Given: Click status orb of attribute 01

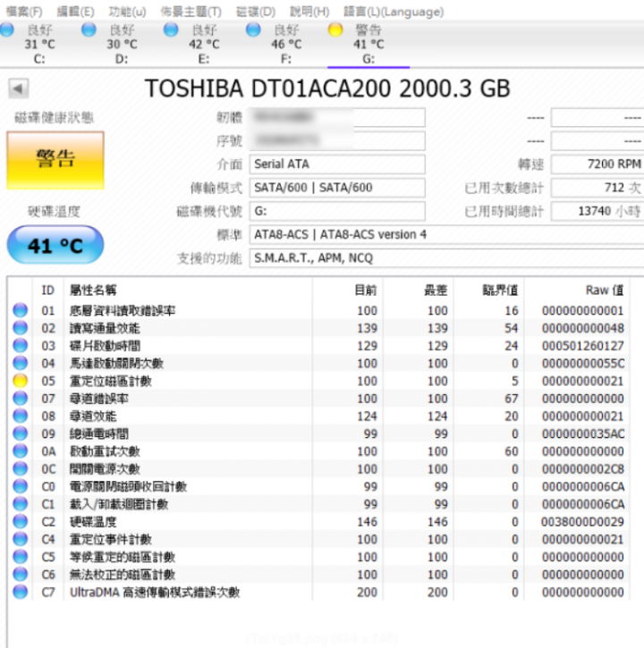Looking at the screenshot, I should pyautogui.click(x=21, y=310).
